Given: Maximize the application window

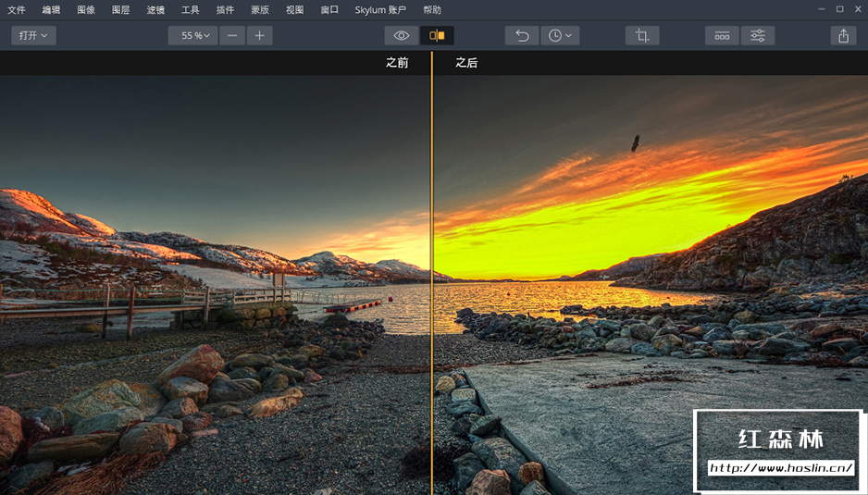Looking at the screenshot, I should coord(839,9).
